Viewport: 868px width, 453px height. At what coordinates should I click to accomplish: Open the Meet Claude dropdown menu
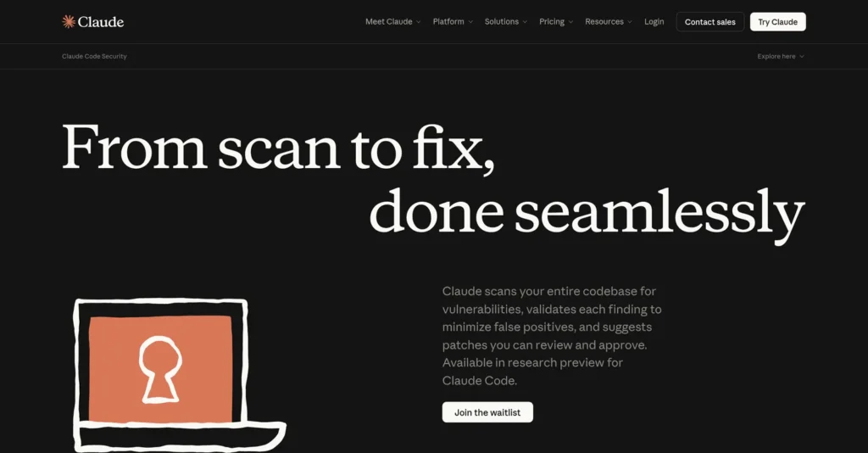click(393, 21)
